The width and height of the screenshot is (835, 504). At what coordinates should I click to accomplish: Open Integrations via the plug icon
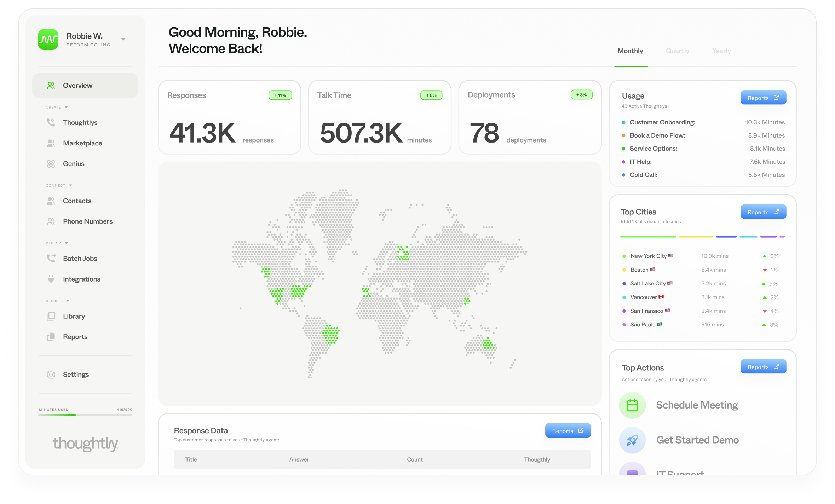51,279
